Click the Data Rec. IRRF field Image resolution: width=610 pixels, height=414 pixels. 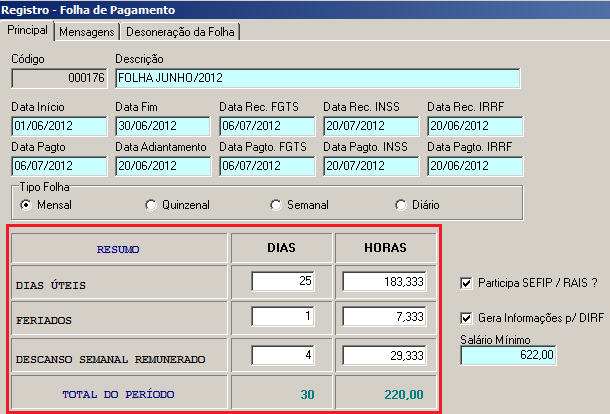pos(475,126)
